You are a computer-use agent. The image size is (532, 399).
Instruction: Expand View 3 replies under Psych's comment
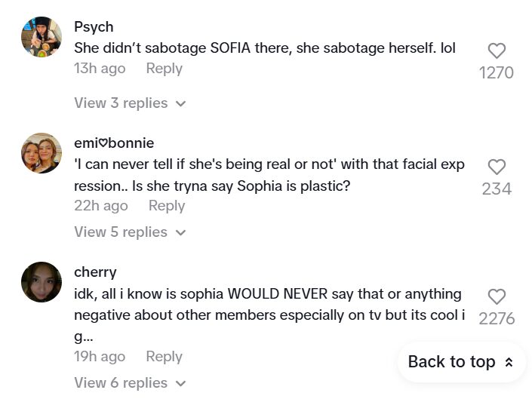point(130,103)
